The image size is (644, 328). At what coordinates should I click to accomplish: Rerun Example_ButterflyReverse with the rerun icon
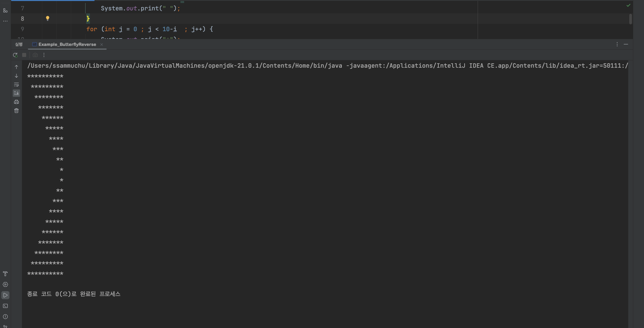[x=15, y=55]
